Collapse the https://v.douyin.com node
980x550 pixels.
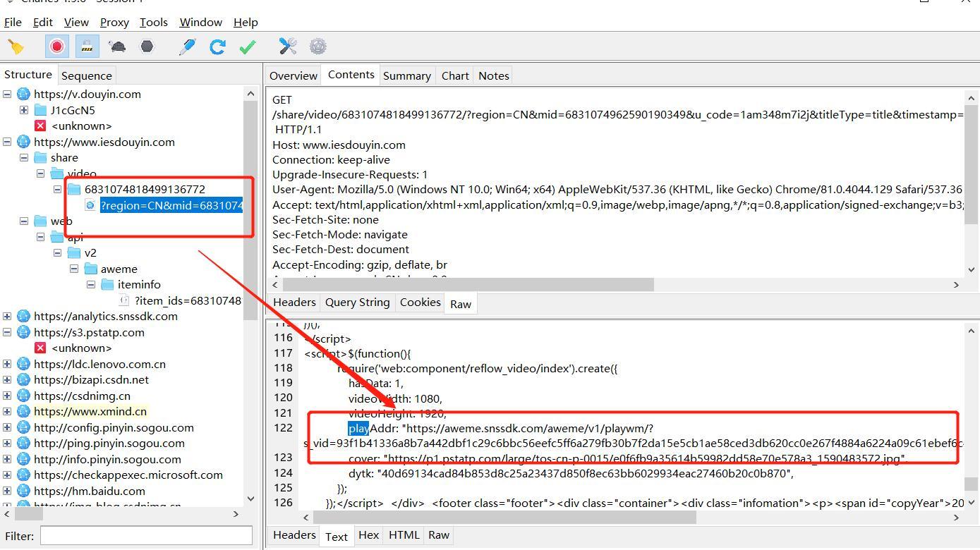click(x=7, y=94)
